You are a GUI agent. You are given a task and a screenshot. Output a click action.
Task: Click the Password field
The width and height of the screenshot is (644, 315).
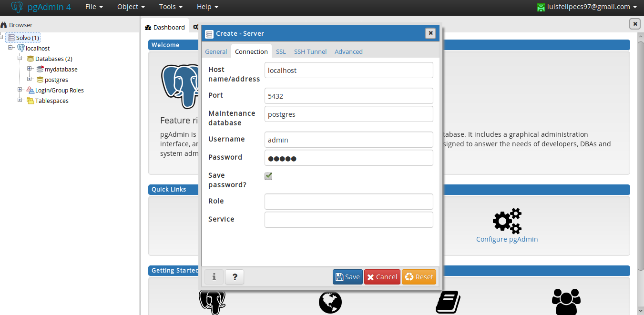coord(349,158)
